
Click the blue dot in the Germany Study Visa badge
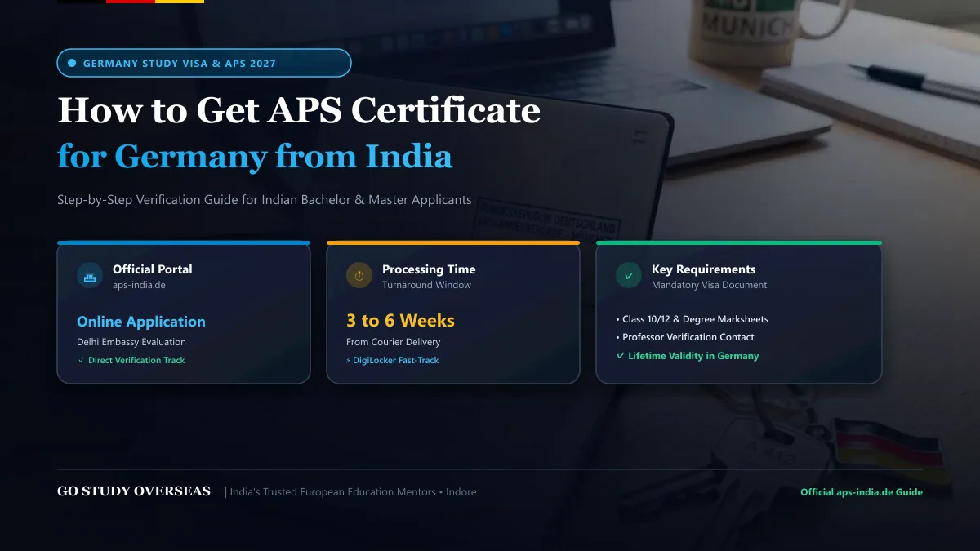[x=72, y=63]
